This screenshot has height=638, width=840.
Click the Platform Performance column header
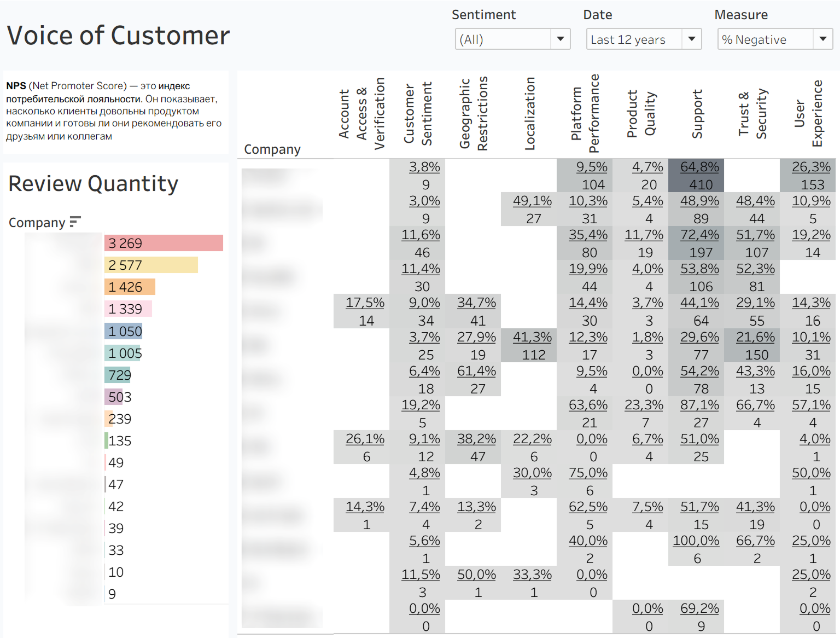[x=585, y=113]
